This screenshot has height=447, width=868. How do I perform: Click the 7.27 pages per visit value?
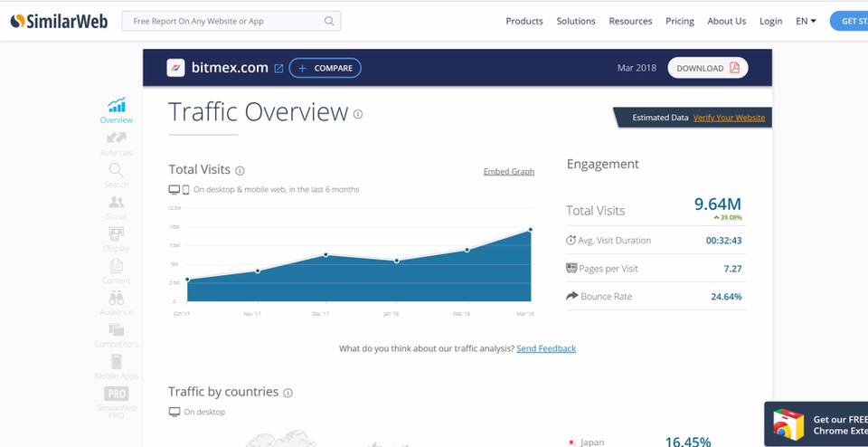732,268
